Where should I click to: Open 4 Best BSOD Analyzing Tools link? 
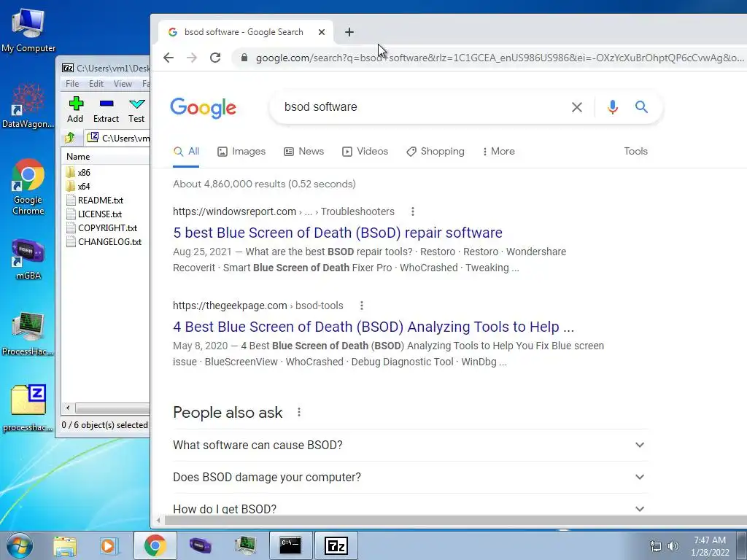pyautogui.click(x=373, y=327)
